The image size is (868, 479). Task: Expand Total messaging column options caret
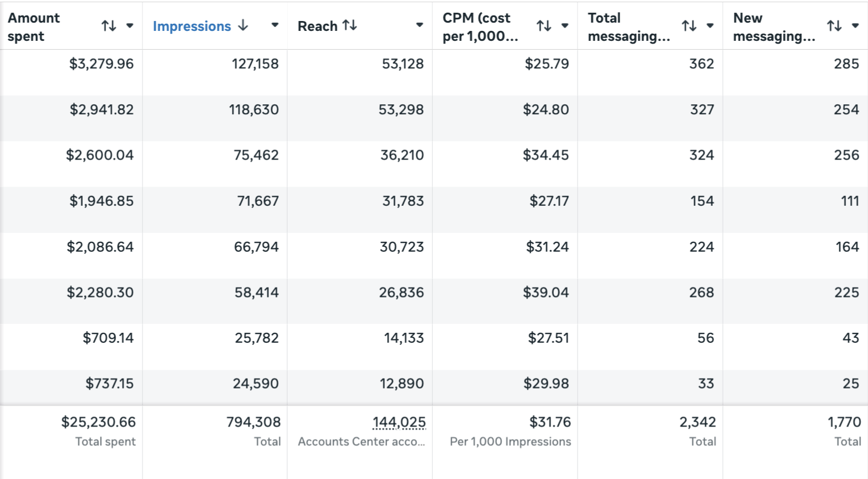710,25
